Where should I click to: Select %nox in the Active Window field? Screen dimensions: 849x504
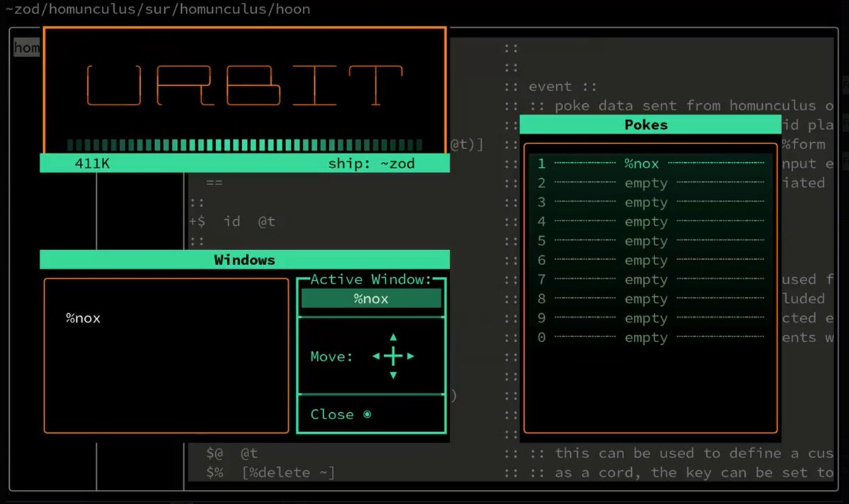[x=371, y=298]
